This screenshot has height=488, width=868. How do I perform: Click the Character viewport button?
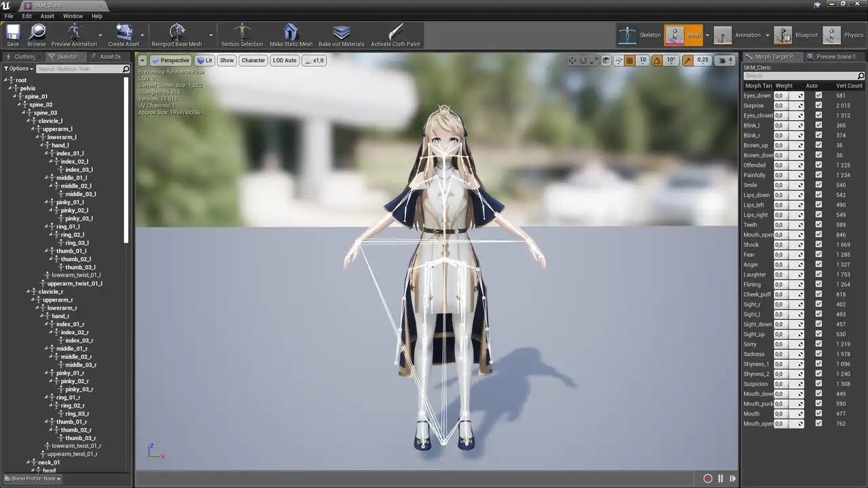pos(253,60)
